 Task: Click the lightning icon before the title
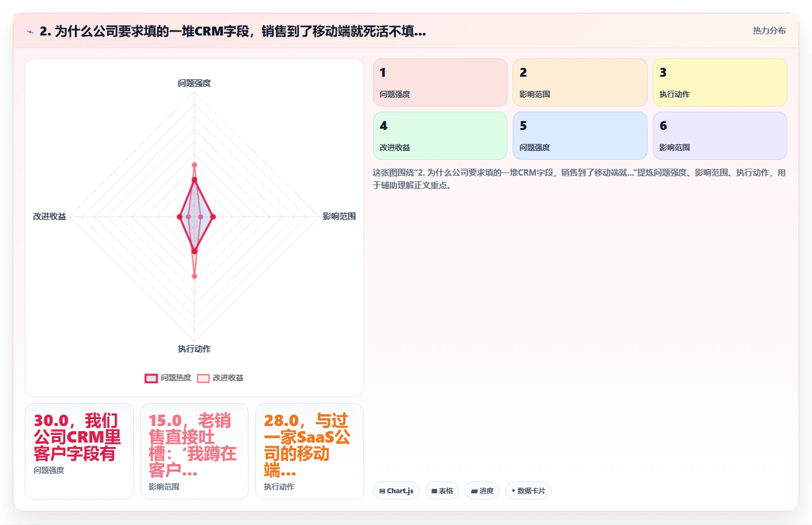(x=30, y=32)
